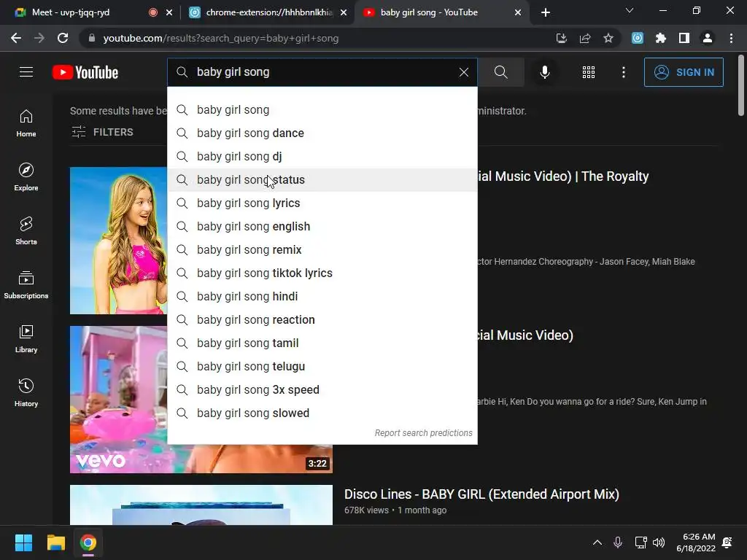Click 'Report search predictions' link

[x=423, y=433]
